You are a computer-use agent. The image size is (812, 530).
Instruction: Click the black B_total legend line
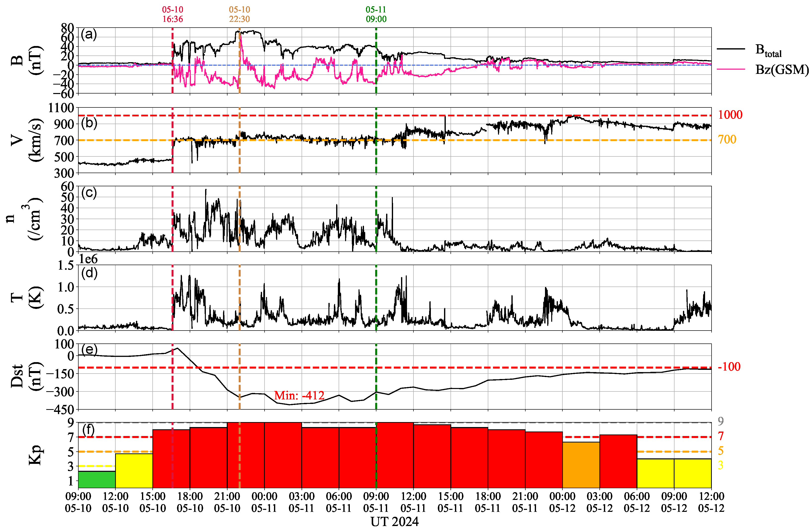tap(731, 49)
